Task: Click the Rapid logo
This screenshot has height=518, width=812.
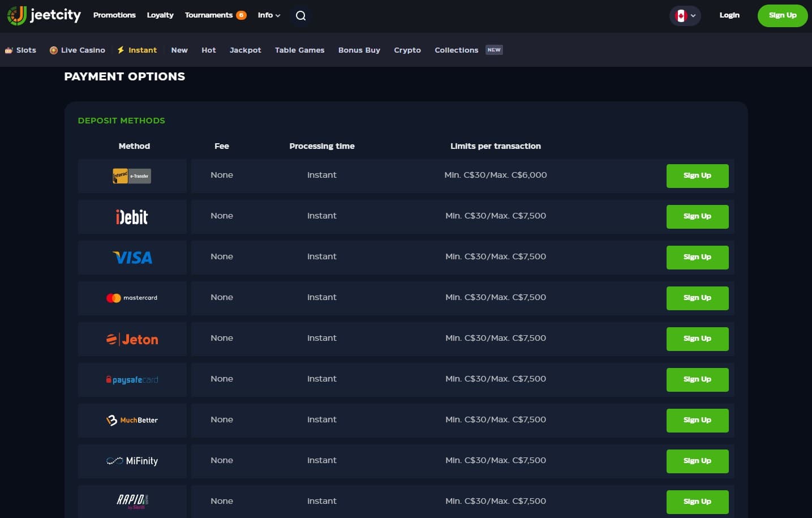Action: [132, 502]
